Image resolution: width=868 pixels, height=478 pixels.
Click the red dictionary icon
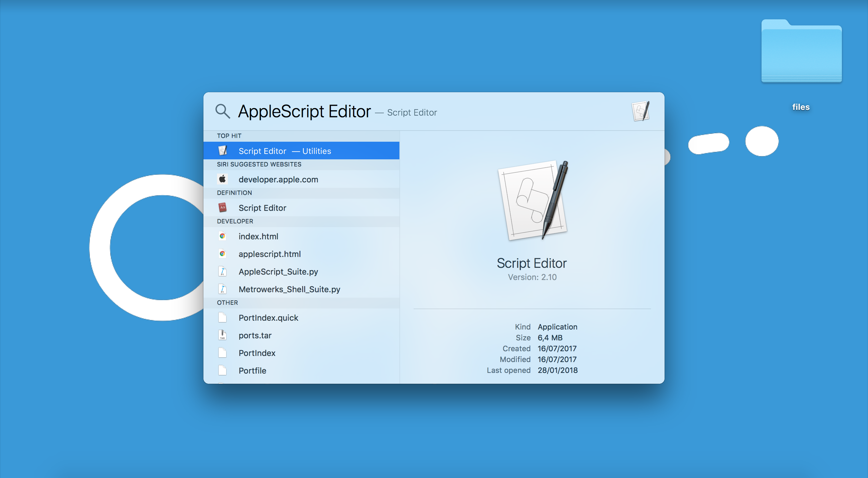(x=222, y=207)
